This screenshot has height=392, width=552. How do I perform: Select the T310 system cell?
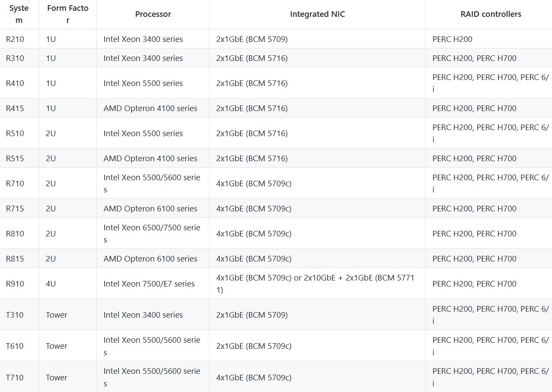click(19, 315)
